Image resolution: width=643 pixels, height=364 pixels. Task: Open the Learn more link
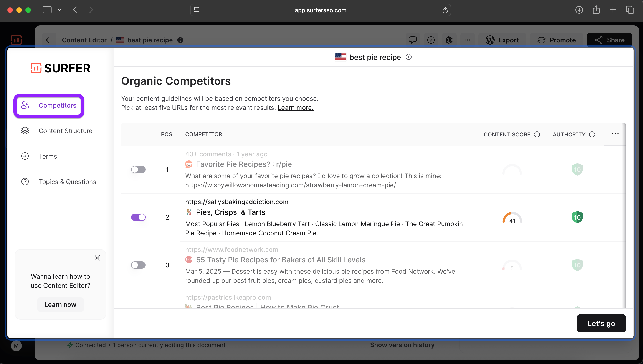click(x=296, y=108)
